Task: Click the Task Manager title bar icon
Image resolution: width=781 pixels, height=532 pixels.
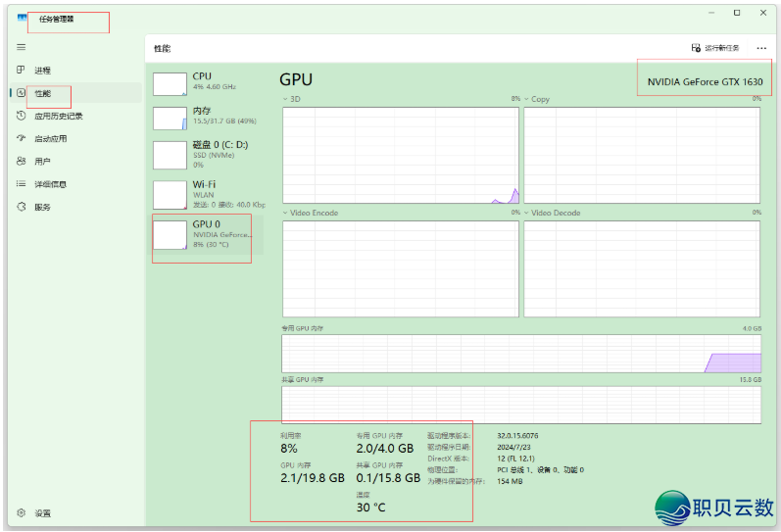Action: pos(22,18)
